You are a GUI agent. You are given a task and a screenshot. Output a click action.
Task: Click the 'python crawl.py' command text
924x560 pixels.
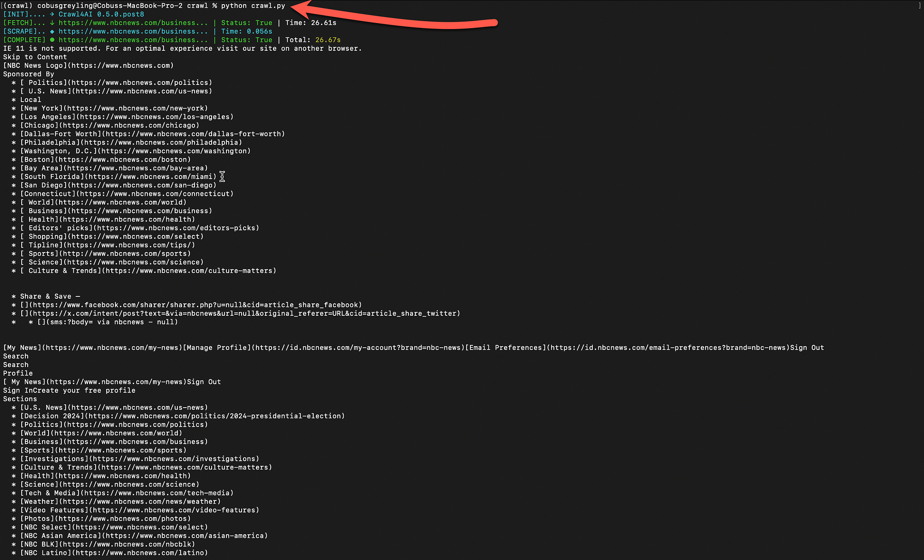[253, 6]
